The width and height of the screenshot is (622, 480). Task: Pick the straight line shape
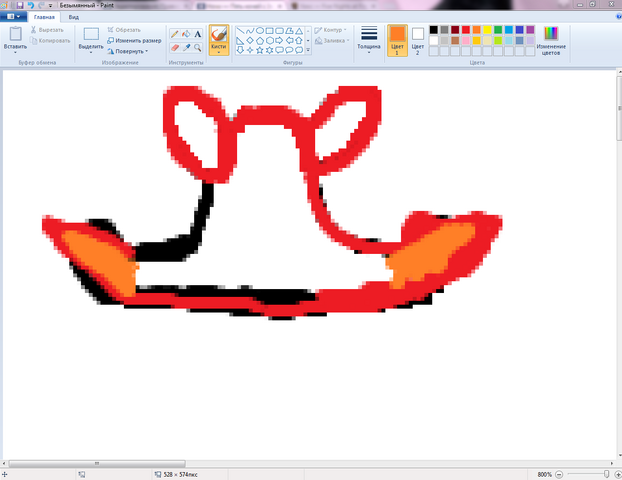pyautogui.click(x=240, y=31)
